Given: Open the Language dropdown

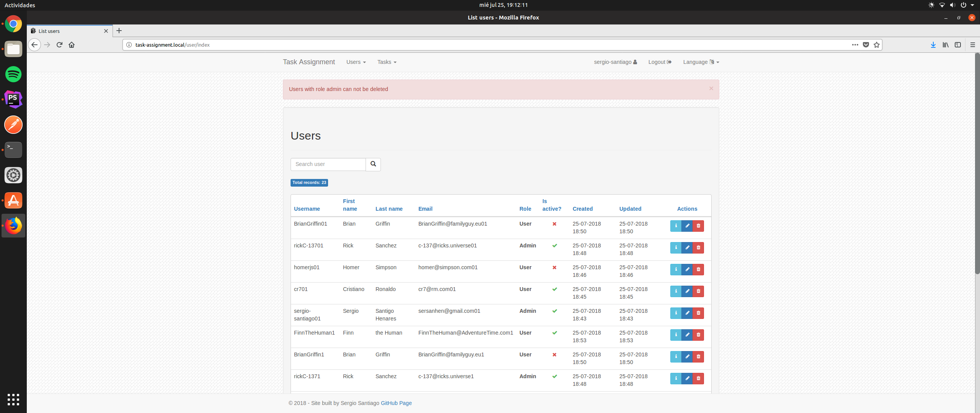Looking at the screenshot, I should tap(701, 62).
